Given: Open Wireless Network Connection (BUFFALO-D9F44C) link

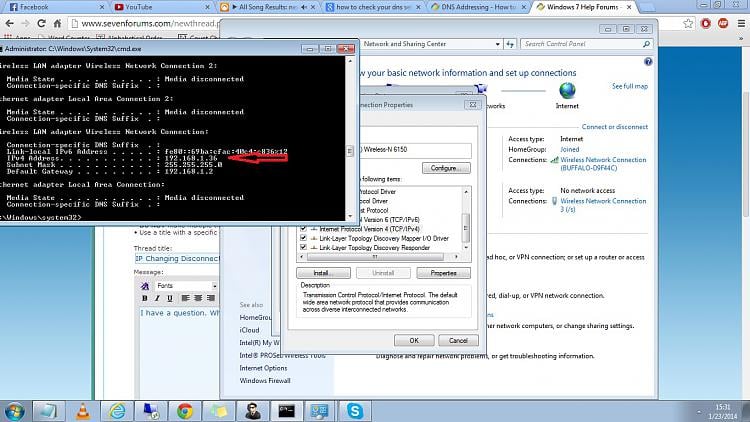Looking at the screenshot, I should (x=603, y=164).
